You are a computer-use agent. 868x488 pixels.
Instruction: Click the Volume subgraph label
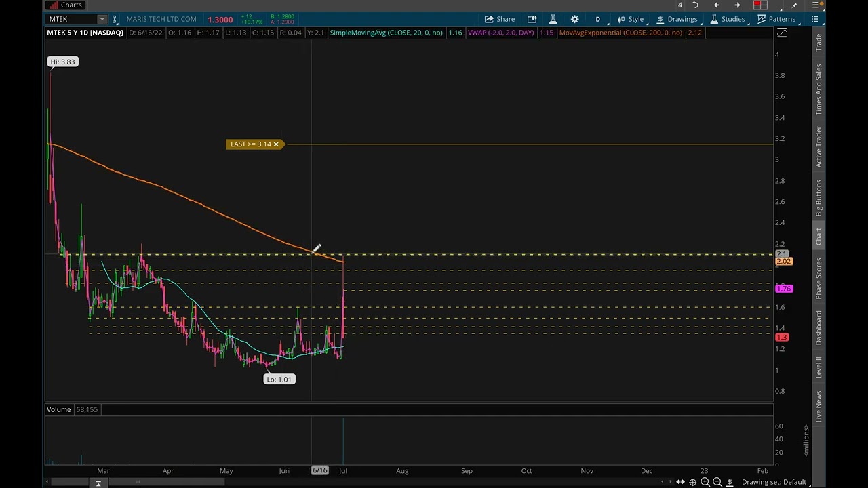(x=58, y=409)
